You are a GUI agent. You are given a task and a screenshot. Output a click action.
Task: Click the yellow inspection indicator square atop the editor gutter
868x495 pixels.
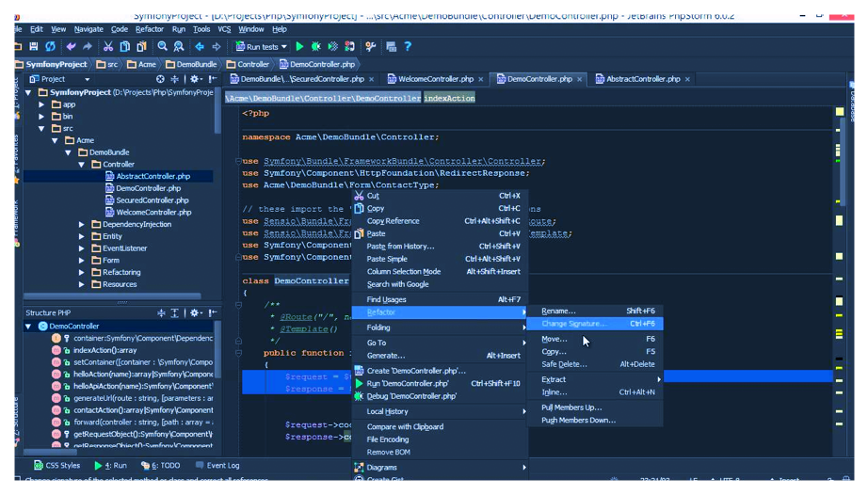click(x=839, y=112)
